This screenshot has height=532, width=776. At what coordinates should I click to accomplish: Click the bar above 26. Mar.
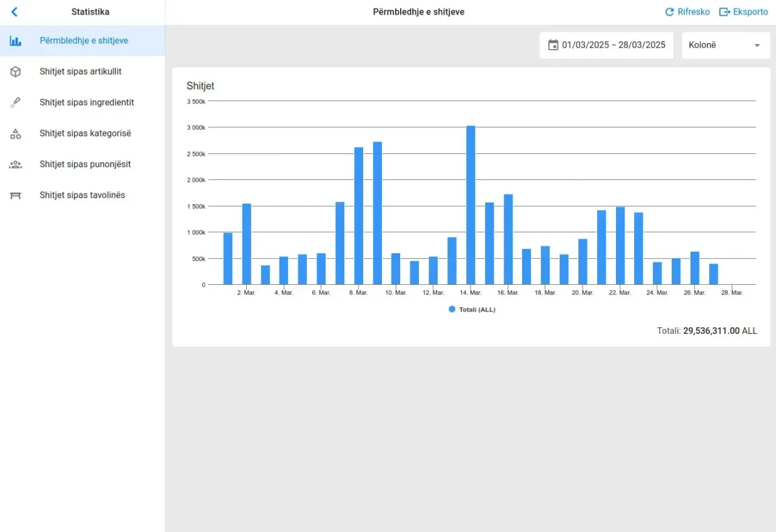coord(695,268)
